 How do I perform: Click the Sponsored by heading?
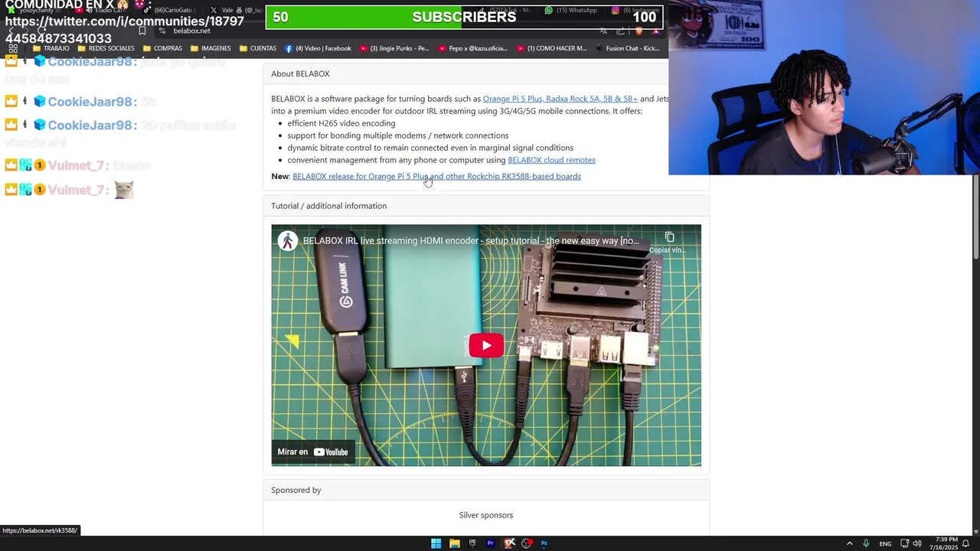(296, 490)
